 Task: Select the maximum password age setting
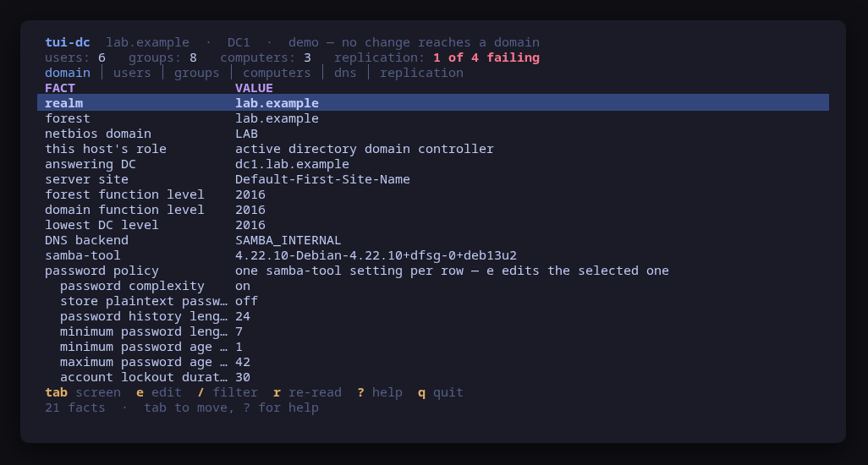pyautogui.click(x=433, y=362)
